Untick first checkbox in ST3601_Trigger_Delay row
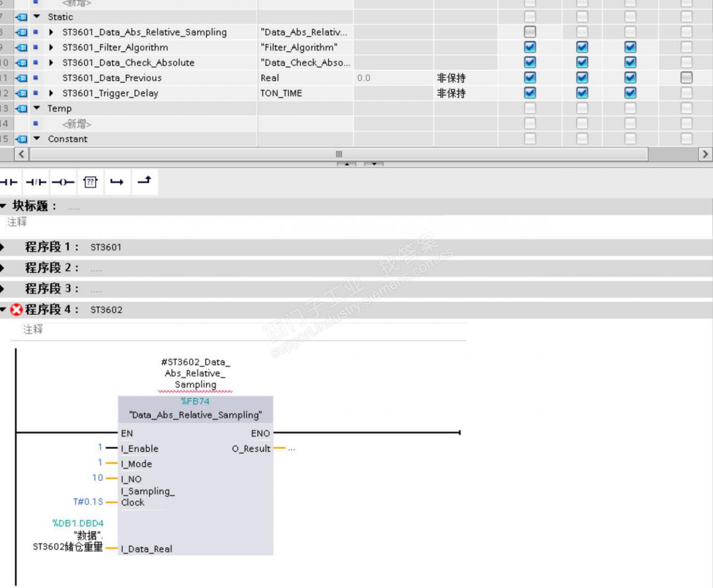Viewport: 713px width, 588px height. pyautogui.click(x=530, y=92)
